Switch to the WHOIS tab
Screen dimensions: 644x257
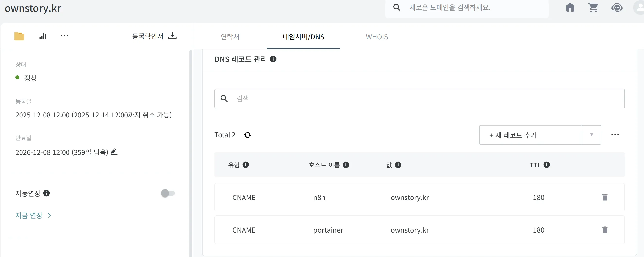(x=377, y=37)
